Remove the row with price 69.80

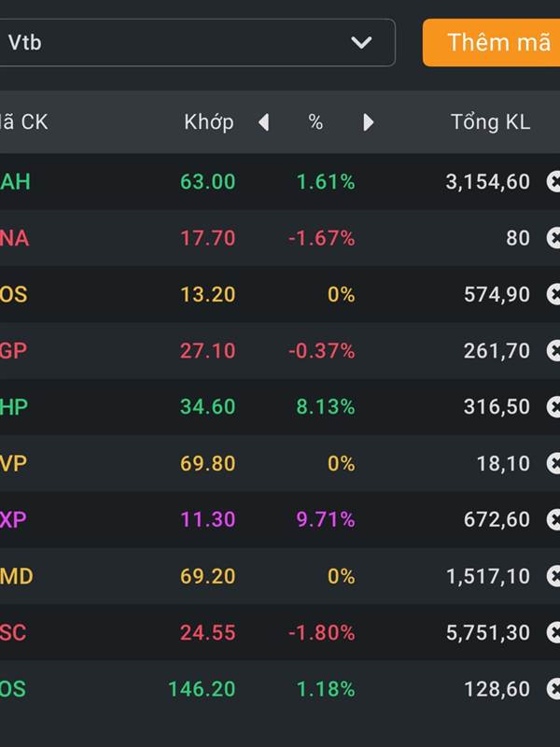[553, 463]
